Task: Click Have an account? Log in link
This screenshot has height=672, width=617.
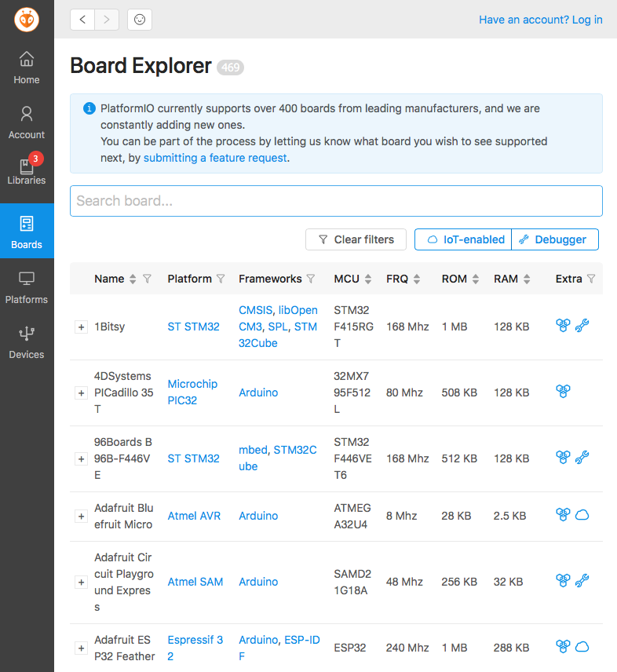Action: 541,20
